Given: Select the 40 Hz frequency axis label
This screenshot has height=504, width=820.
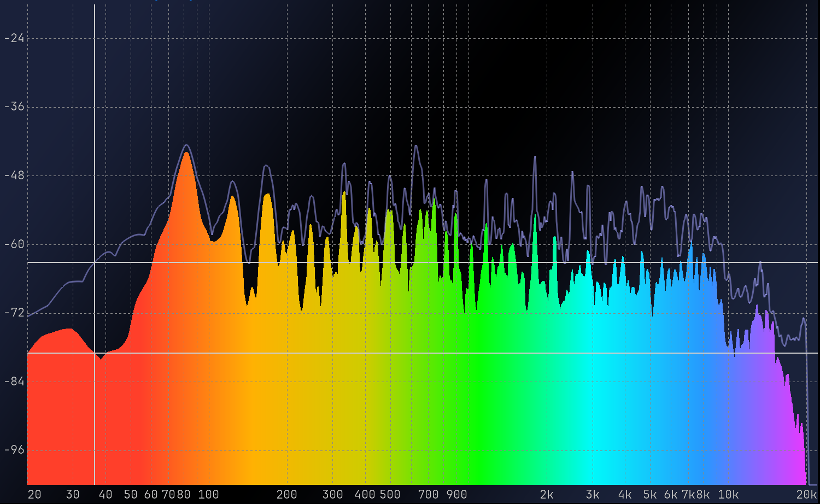Looking at the screenshot, I should [106, 495].
